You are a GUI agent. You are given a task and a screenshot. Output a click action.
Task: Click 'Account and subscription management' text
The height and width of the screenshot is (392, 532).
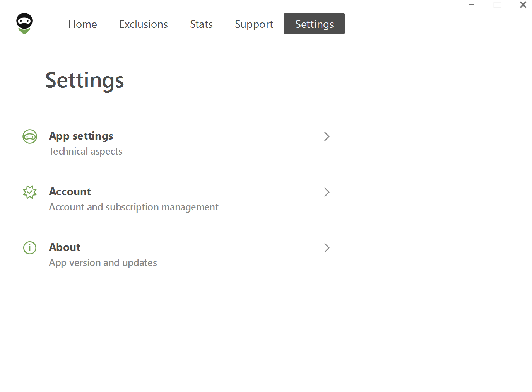[133, 207]
